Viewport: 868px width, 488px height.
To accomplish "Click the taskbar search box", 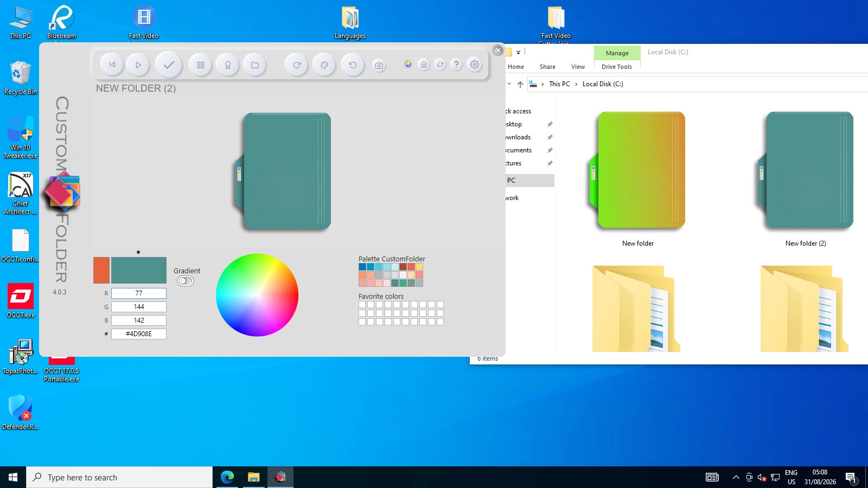I will pyautogui.click(x=119, y=477).
